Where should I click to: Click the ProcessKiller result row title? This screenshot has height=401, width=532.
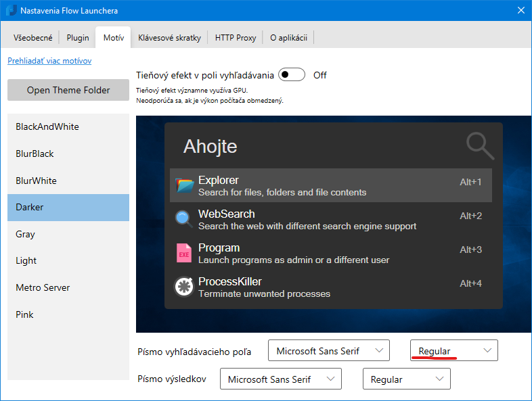[x=230, y=281]
